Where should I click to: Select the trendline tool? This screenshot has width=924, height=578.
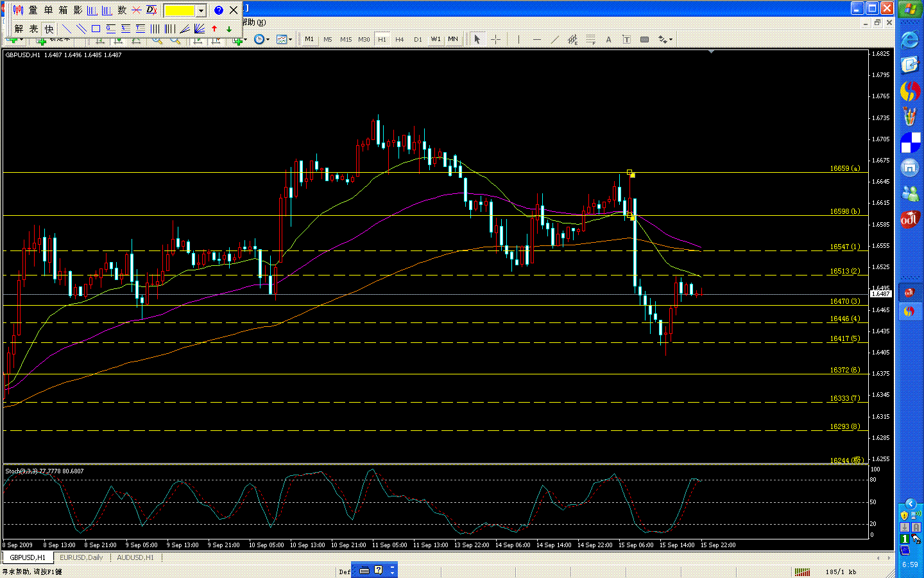click(x=554, y=39)
